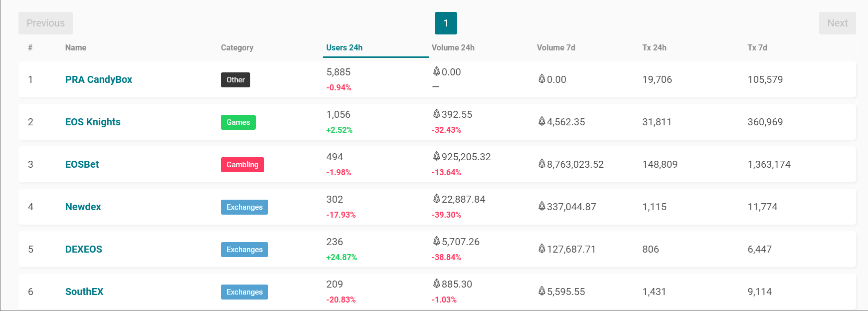Sort by the # rank column

click(30, 47)
